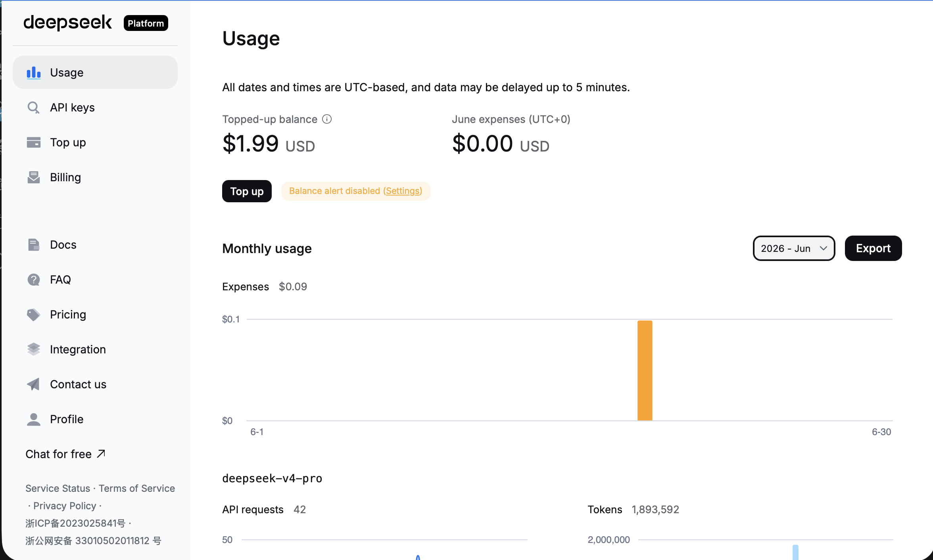Click the Integration layers icon
The image size is (933, 560).
click(x=34, y=349)
